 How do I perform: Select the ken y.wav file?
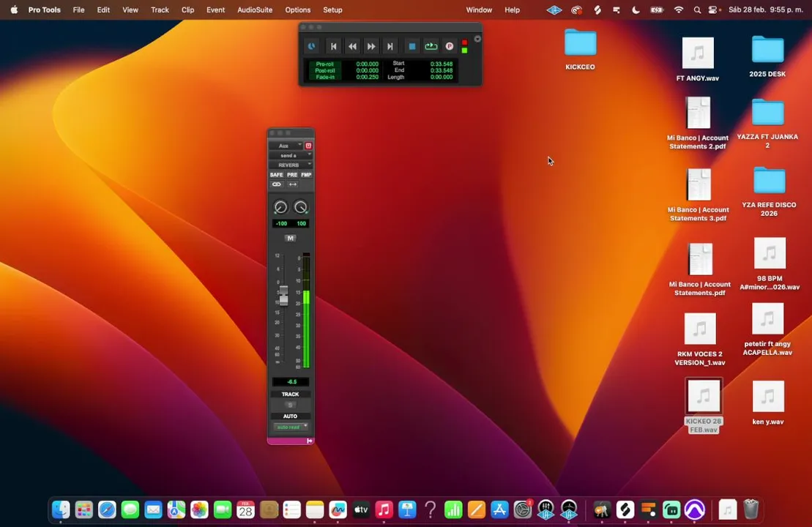pos(768,403)
